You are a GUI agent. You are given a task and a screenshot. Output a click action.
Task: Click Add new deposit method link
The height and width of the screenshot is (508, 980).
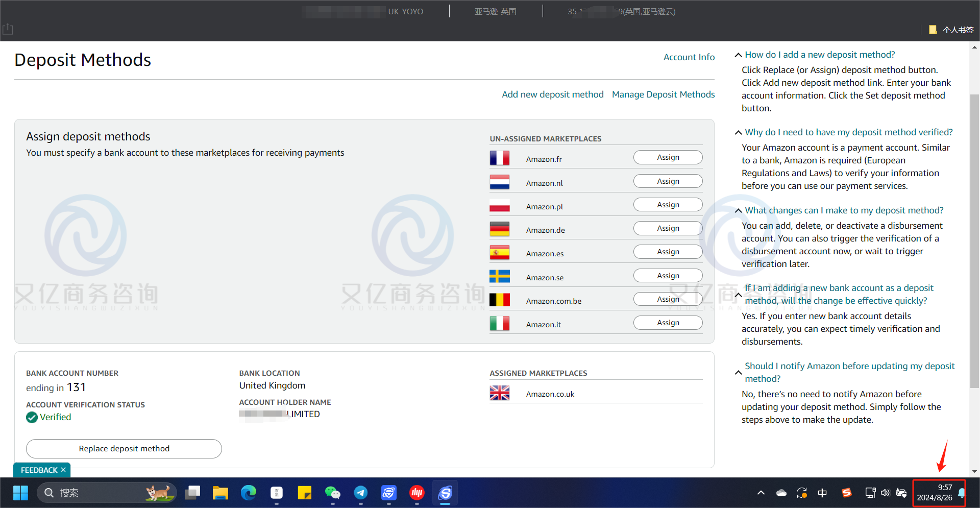[x=552, y=94]
